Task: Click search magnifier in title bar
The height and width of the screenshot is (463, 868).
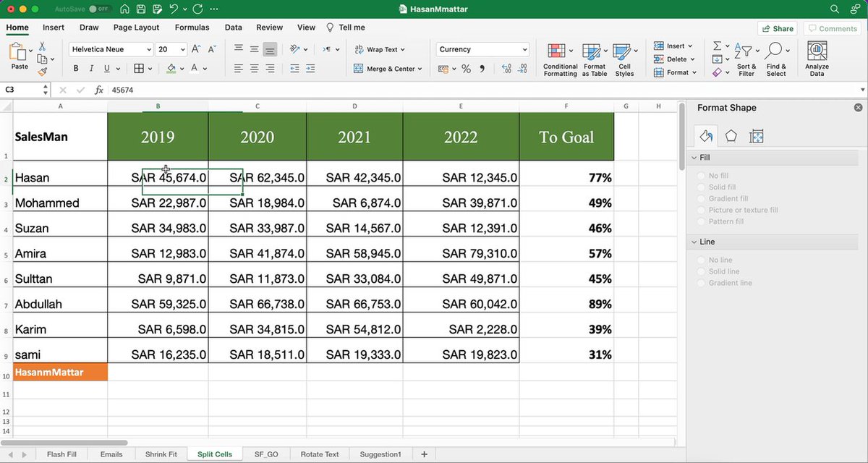Action: (835, 9)
